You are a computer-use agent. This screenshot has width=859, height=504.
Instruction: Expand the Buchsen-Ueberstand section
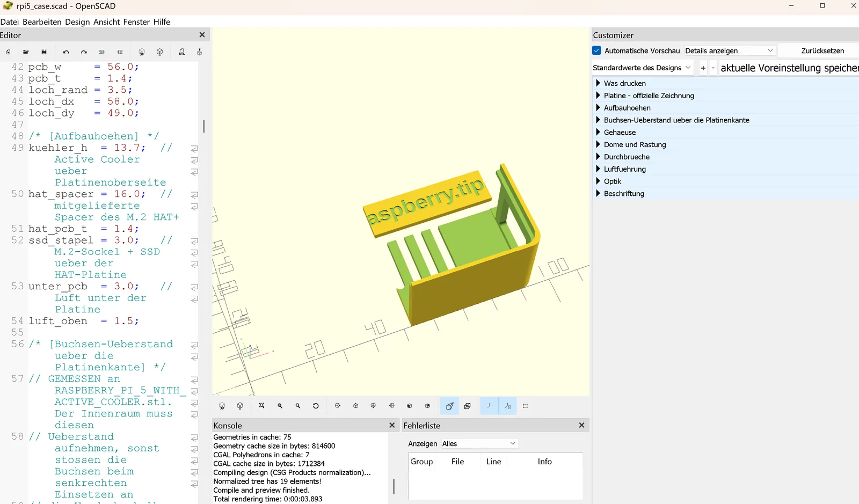[598, 120]
